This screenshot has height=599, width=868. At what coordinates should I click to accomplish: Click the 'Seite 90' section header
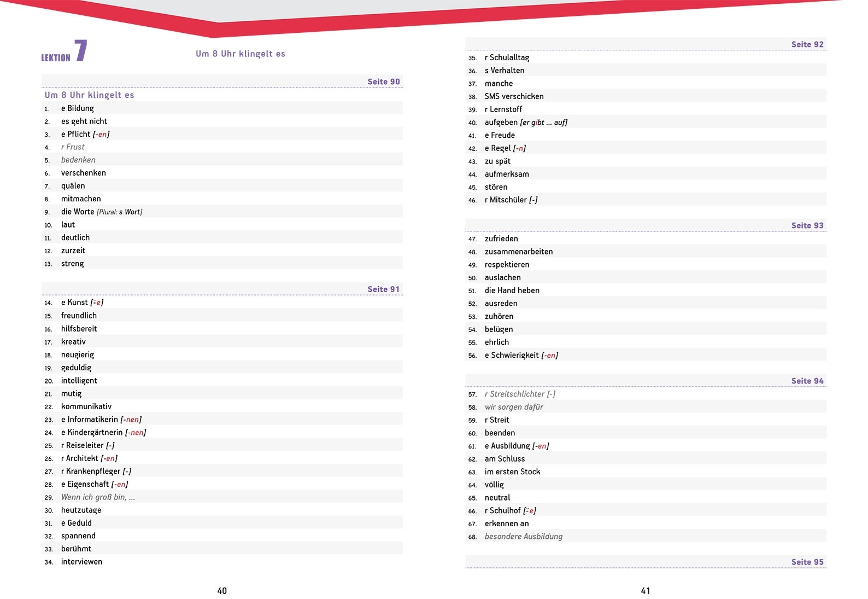pos(383,82)
